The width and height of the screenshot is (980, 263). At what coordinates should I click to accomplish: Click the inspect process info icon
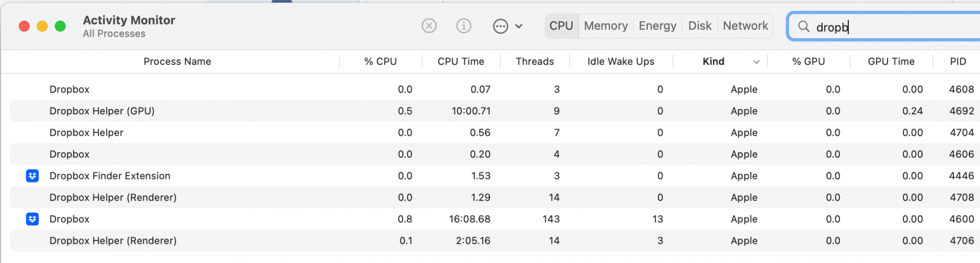pyautogui.click(x=464, y=26)
